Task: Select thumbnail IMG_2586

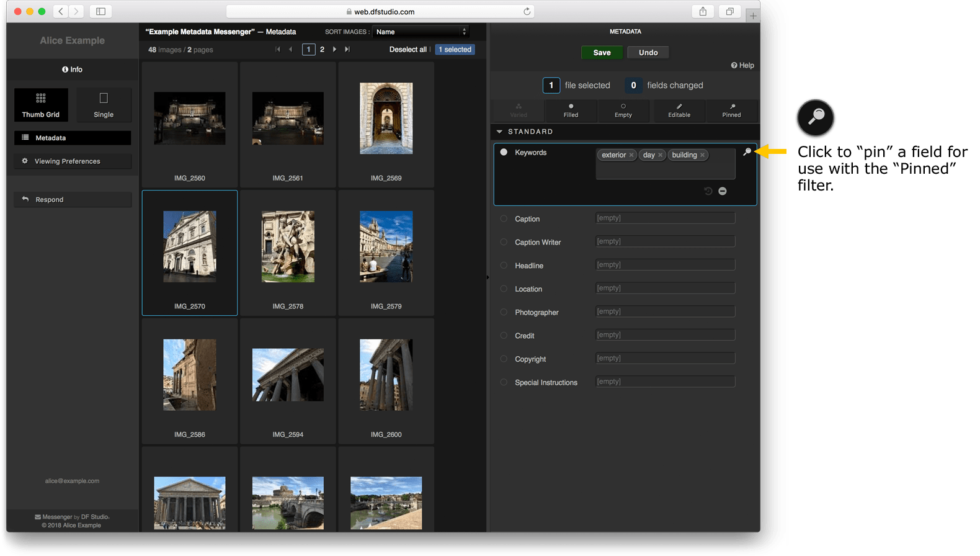Action: click(190, 381)
